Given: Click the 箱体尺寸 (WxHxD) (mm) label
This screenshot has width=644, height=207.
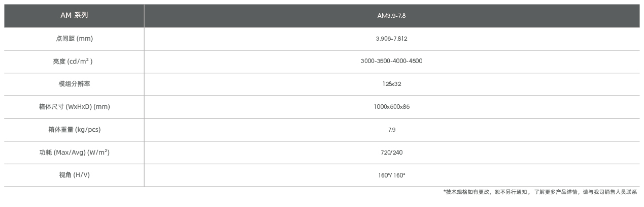Looking at the screenshot, I should [74, 107].
